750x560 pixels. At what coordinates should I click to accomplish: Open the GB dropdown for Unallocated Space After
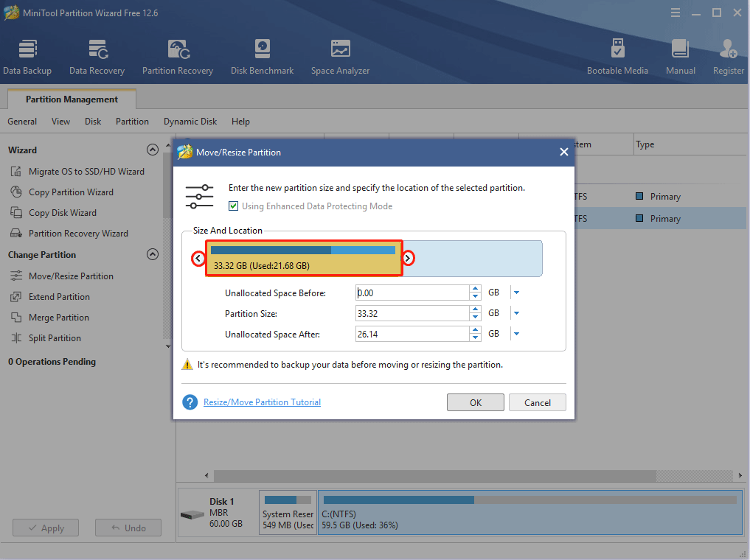tap(515, 334)
